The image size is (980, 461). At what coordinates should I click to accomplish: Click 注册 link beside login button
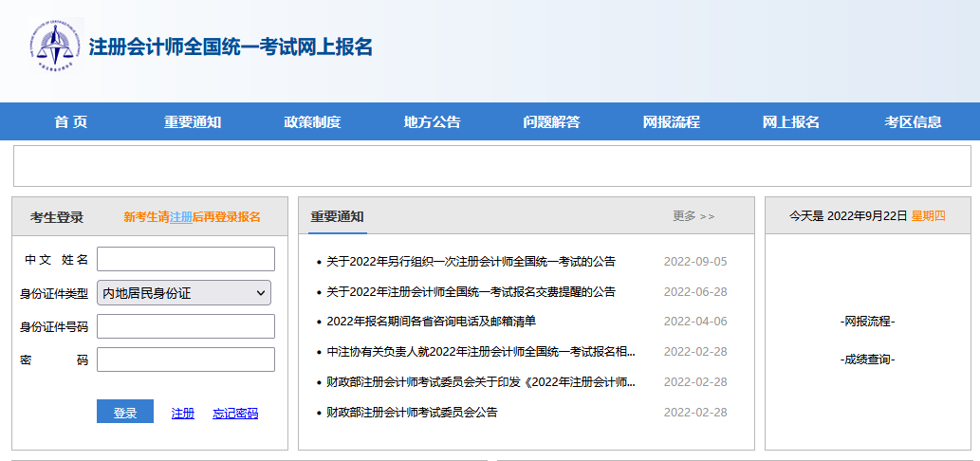point(182,414)
